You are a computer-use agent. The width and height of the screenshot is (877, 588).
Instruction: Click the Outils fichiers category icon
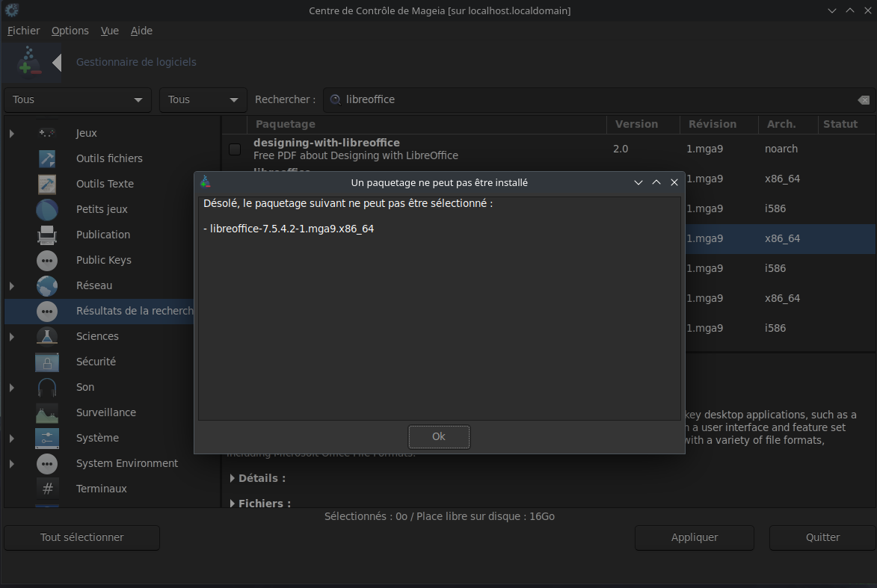(x=47, y=158)
